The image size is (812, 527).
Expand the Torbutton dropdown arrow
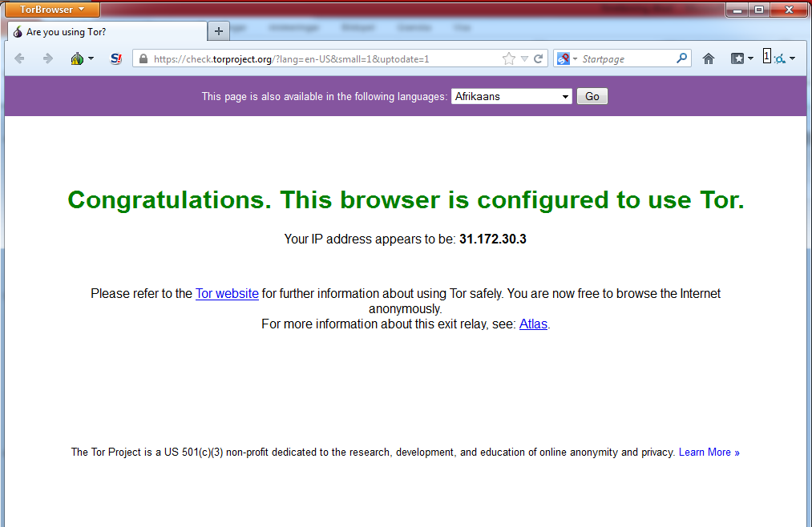91,58
